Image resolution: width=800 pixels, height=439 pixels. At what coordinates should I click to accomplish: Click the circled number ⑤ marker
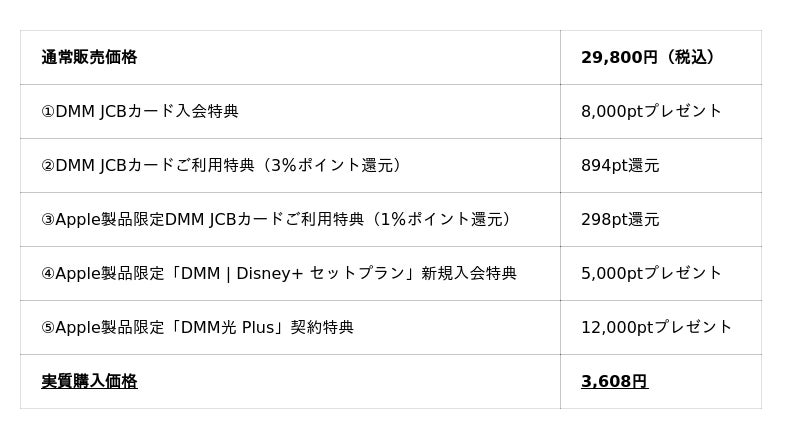[x=48, y=328]
